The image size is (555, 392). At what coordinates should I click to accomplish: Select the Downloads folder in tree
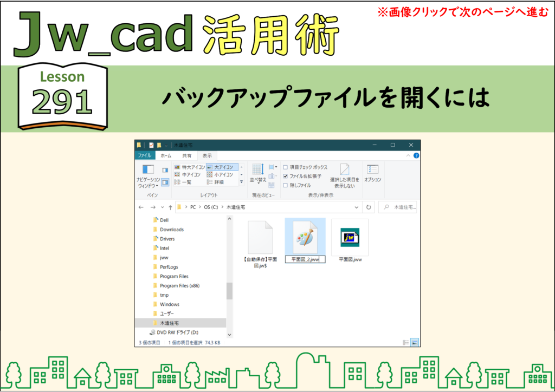[169, 230]
